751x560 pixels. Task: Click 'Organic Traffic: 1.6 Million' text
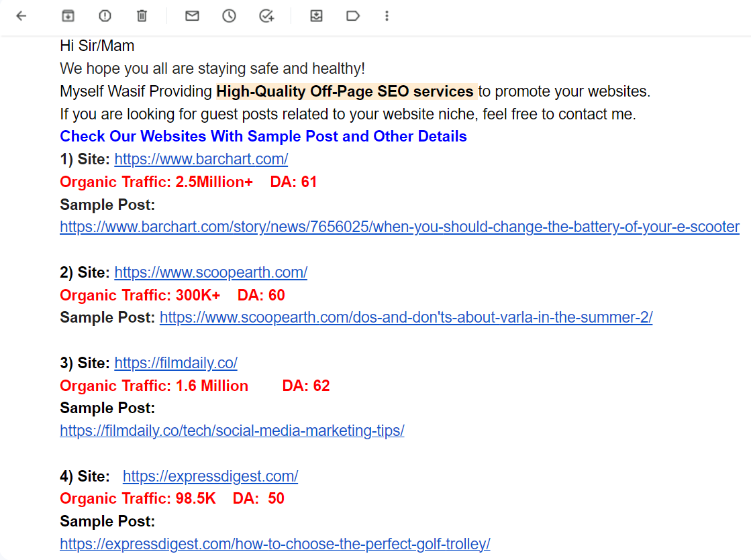point(154,386)
